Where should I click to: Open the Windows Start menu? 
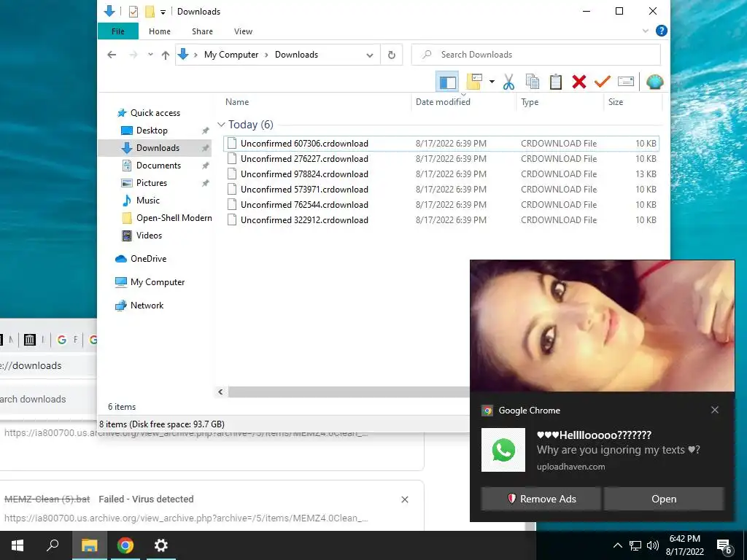18,545
